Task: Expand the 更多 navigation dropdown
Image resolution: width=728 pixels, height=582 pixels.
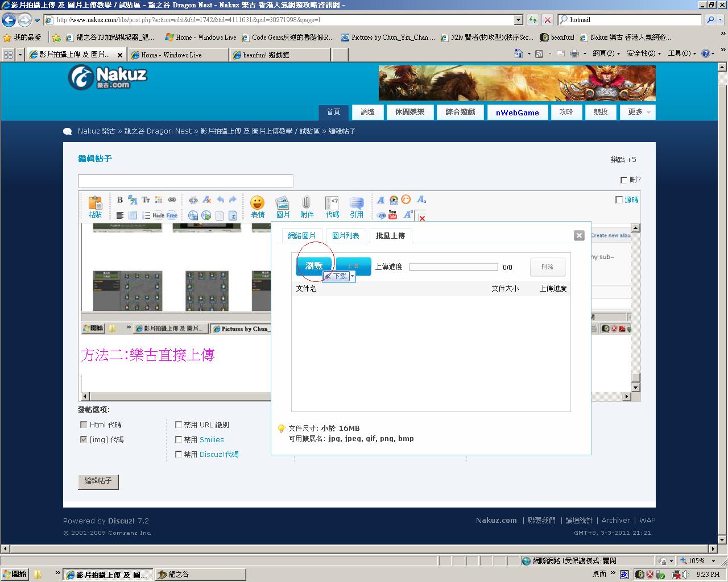Action: (x=639, y=112)
